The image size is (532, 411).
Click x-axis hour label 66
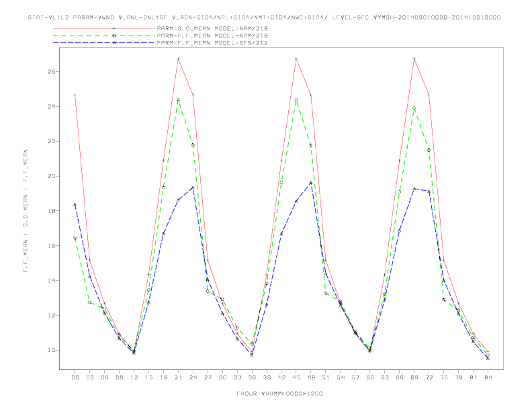tap(400, 377)
